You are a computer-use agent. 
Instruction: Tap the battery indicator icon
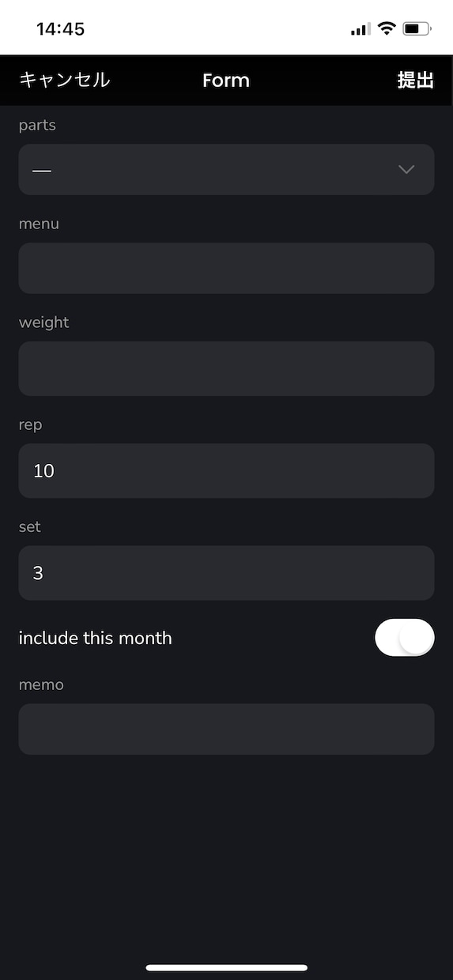point(417,29)
